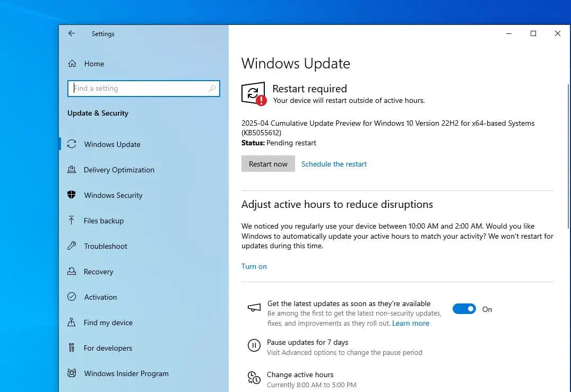Screen dimensions: 571x392
Task: Click the Activation checkmark icon
Action: [72, 297]
